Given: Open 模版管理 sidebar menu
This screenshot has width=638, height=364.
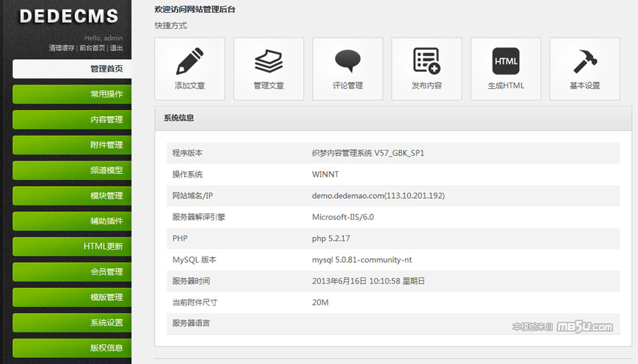Looking at the screenshot, I should 73,298.
